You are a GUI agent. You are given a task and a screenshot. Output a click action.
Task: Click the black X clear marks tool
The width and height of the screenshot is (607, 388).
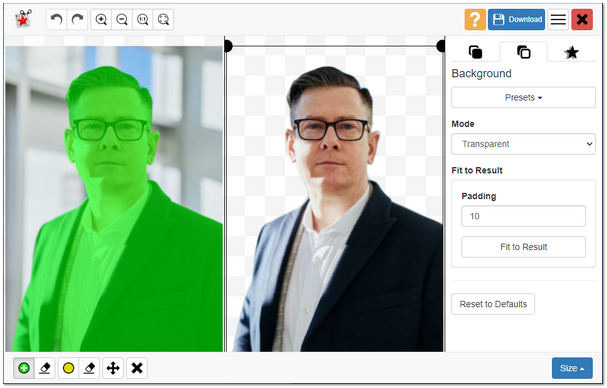pyautogui.click(x=137, y=368)
